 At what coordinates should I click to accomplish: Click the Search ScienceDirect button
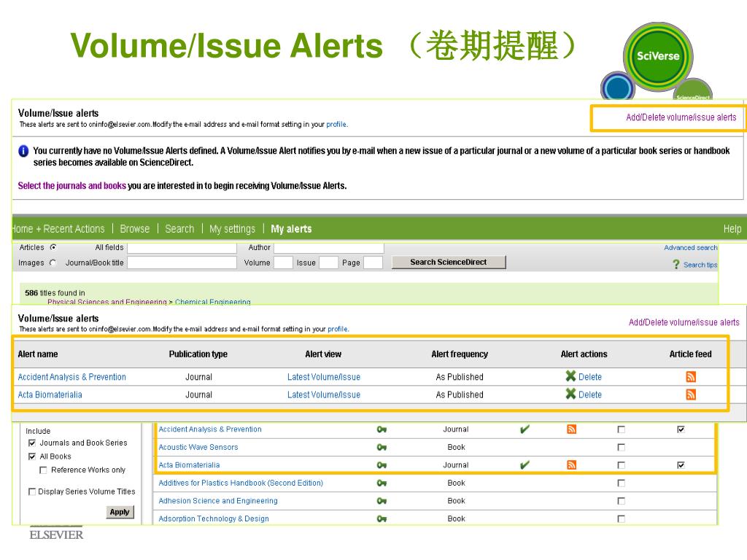coord(449,262)
